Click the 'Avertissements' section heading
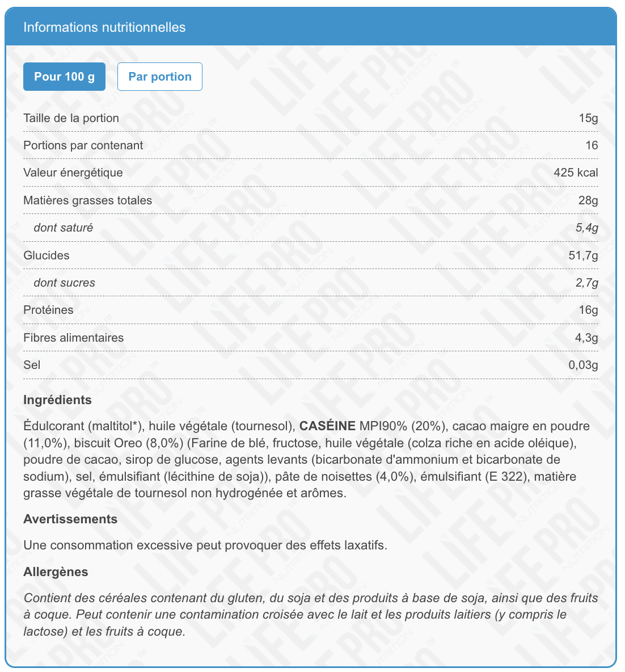 click(x=70, y=519)
